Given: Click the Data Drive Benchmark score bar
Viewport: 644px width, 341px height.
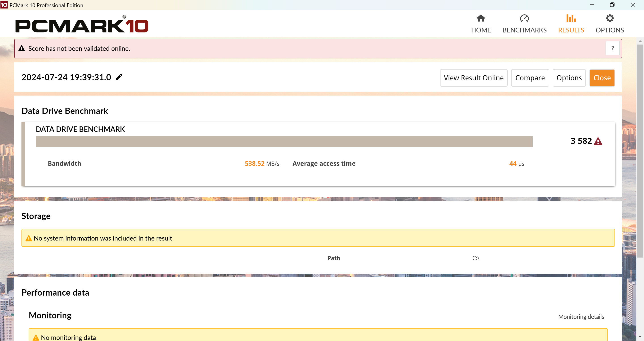Looking at the screenshot, I should point(284,142).
